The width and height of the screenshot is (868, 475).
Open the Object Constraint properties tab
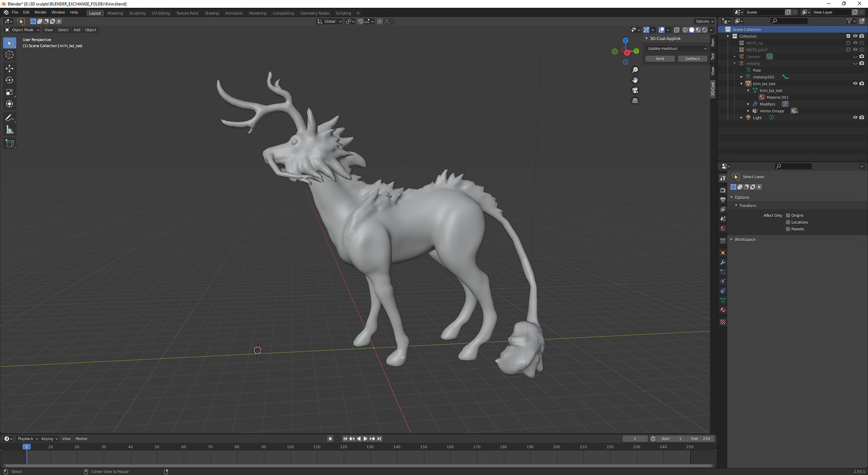point(723,291)
